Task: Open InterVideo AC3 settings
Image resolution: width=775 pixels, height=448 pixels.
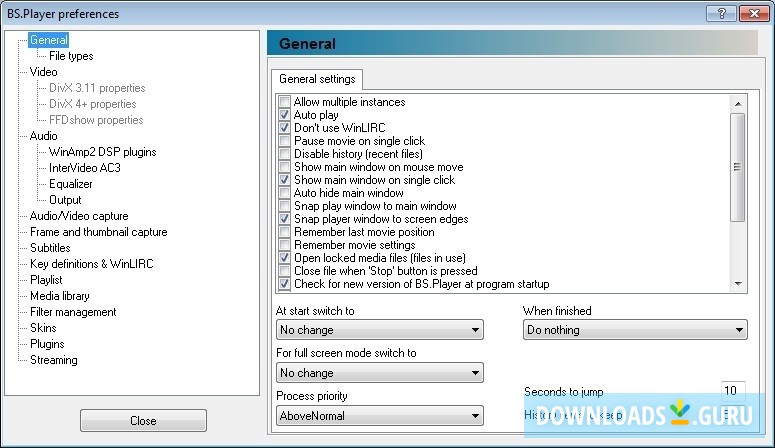Action: coord(85,168)
